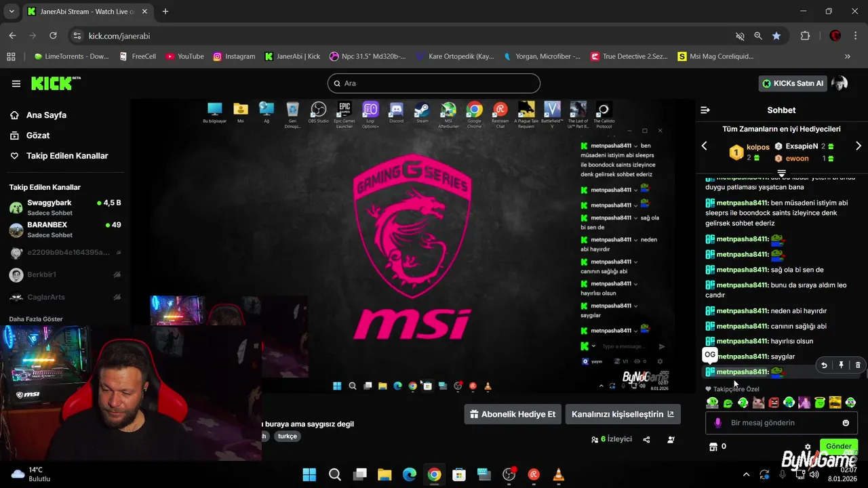Screen dimensions: 868x488
Task: Open Berkbir1 offline channel
Action: tap(65, 274)
